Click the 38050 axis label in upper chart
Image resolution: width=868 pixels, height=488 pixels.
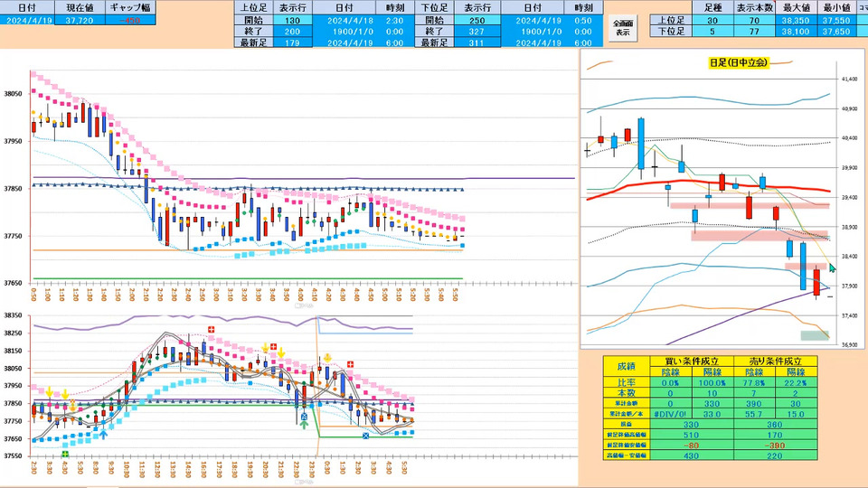coord(14,94)
